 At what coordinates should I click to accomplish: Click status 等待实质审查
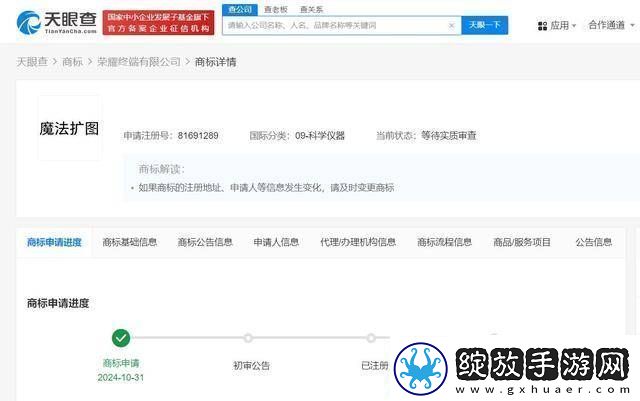(449, 136)
